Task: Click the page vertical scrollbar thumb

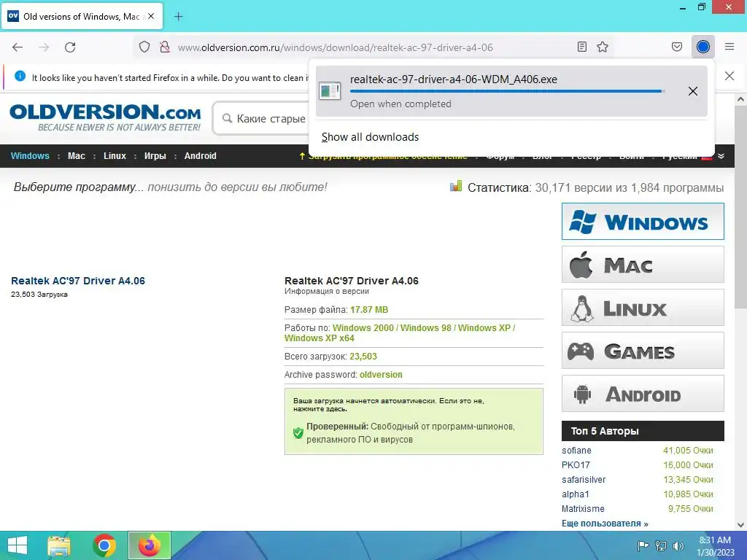Action: point(740,206)
